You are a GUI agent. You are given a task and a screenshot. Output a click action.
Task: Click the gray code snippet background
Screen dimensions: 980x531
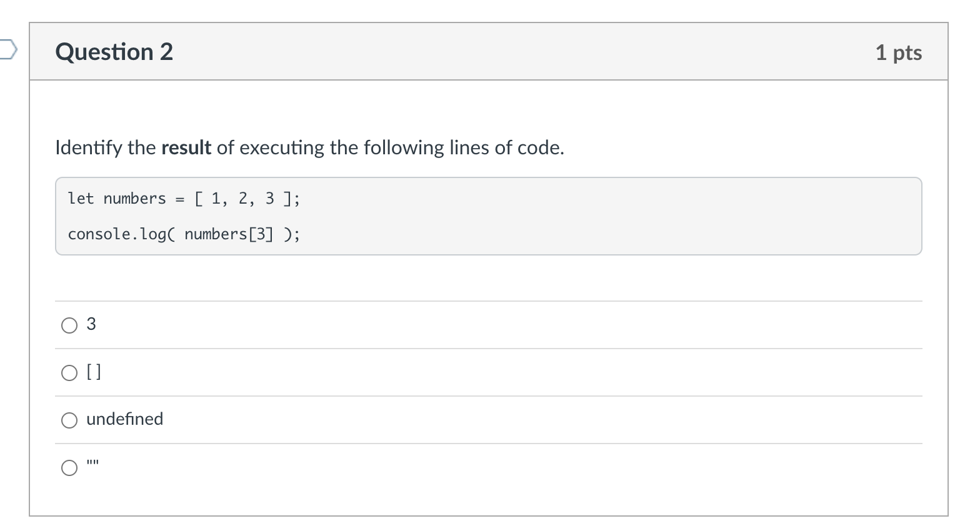[625, 216]
